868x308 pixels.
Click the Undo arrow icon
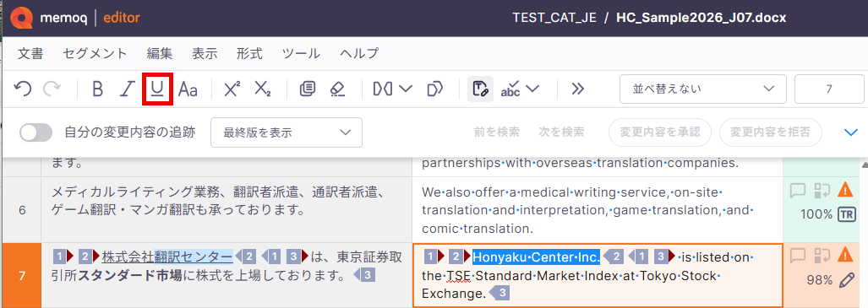pos(23,89)
